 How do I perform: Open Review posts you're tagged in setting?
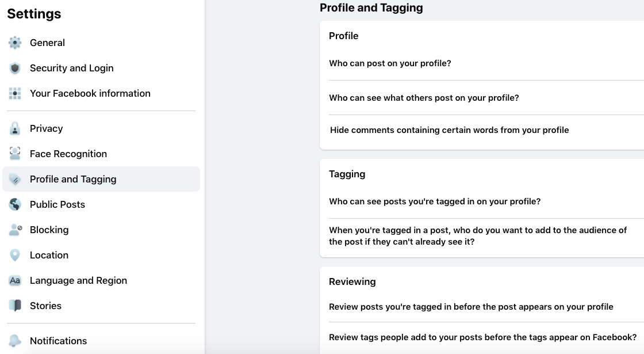(x=471, y=307)
